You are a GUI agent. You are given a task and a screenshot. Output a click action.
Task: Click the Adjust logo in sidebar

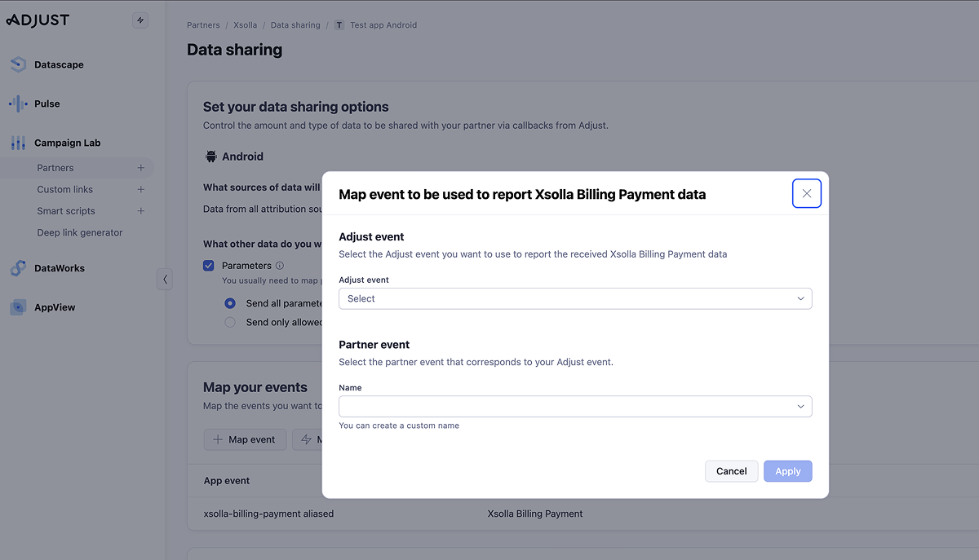tap(38, 20)
